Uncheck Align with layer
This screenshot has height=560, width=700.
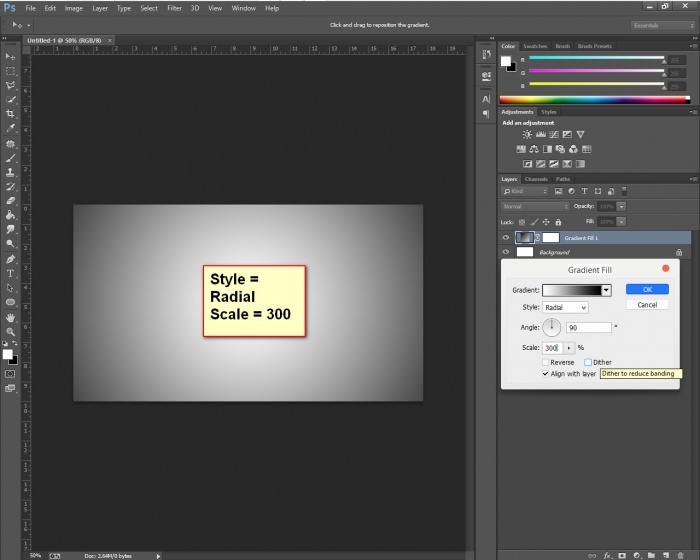tap(545, 373)
